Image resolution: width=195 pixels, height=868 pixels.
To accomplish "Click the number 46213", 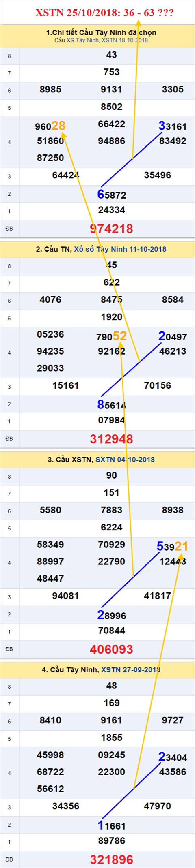I will pos(173,351).
